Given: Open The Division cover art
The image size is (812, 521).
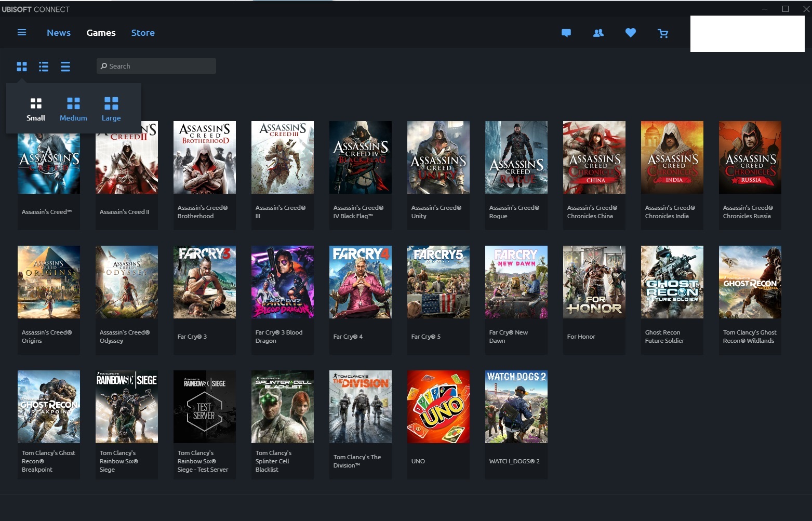Looking at the screenshot, I should pos(361,407).
